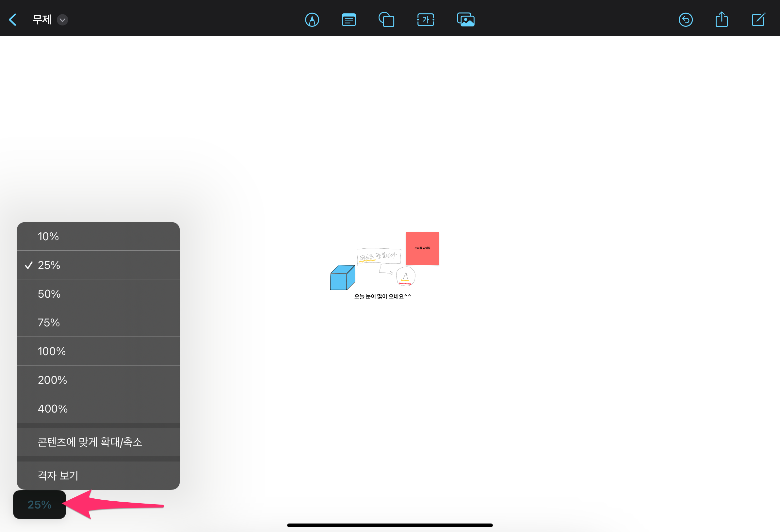Tap the undo icon
The image size is (780, 532).
tap(685, 20)
